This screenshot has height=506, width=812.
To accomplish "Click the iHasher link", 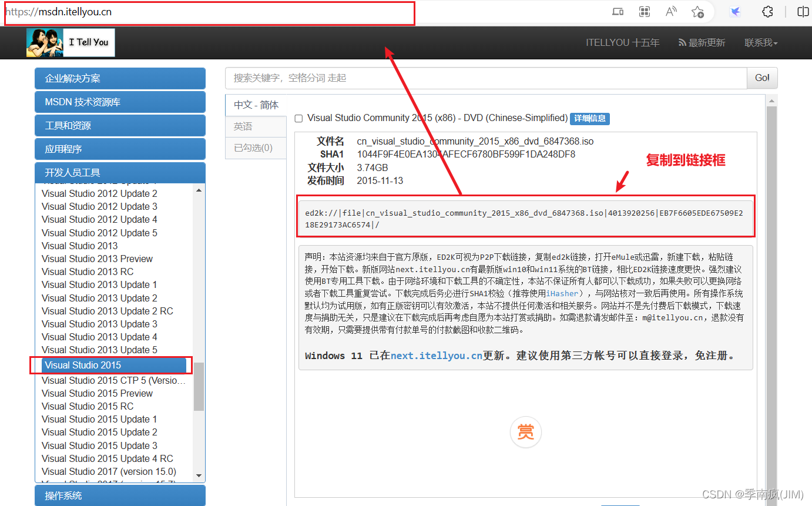I will (x=562, y=293).
